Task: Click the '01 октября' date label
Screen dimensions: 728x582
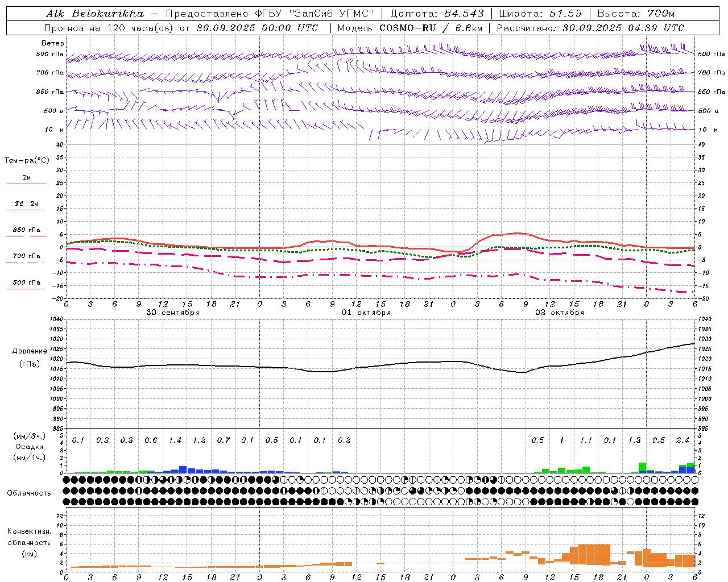Action: click(x=366, y=313)
